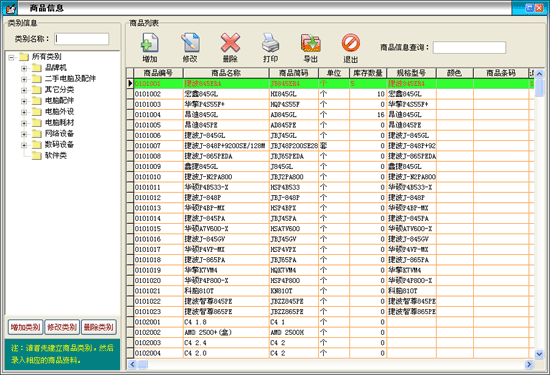Image resolution: width=550 pixels, height=375 pixels.
Task: Collapse the 所有类别 root node
Action: point(12,57)
